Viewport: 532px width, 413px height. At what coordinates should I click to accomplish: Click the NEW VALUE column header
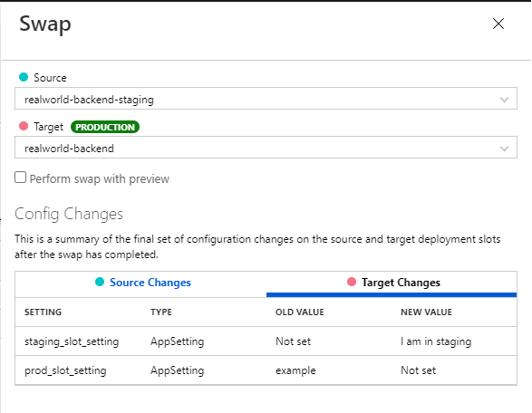point(427,312)
